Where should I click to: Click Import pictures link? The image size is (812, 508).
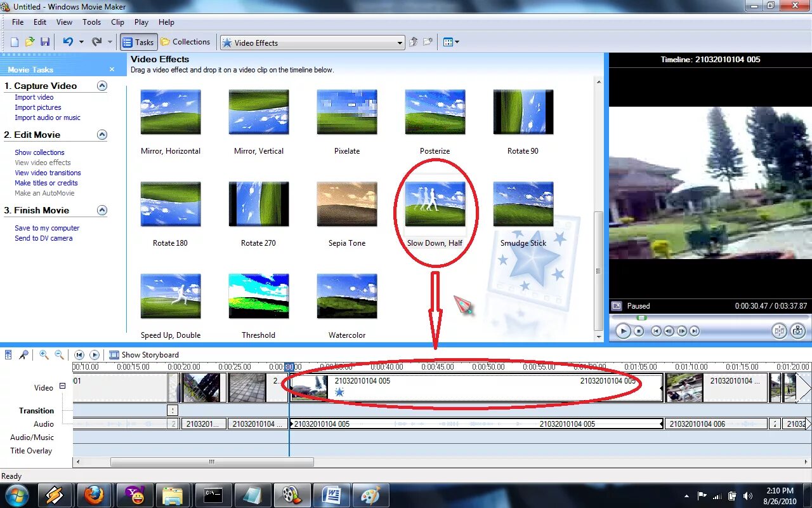38,107
